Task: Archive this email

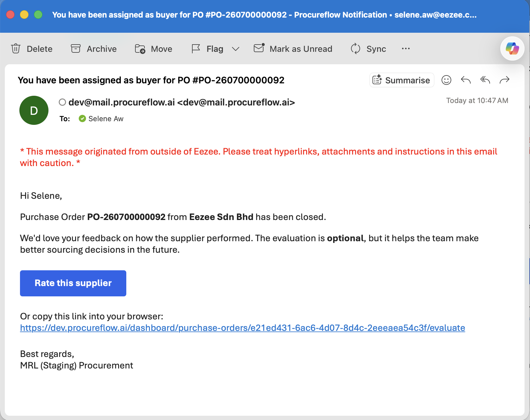Action: pyautogui.click(x=94, y=48)
